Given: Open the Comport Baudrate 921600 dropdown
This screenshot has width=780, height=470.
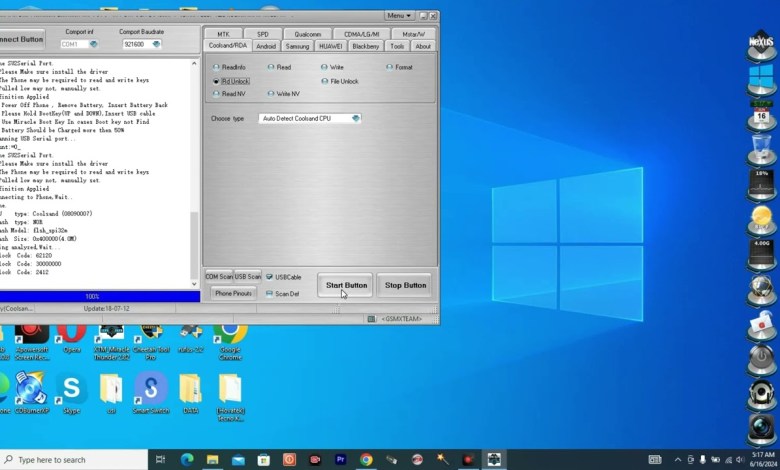Looking at the screenshot, I should [156, 44].
